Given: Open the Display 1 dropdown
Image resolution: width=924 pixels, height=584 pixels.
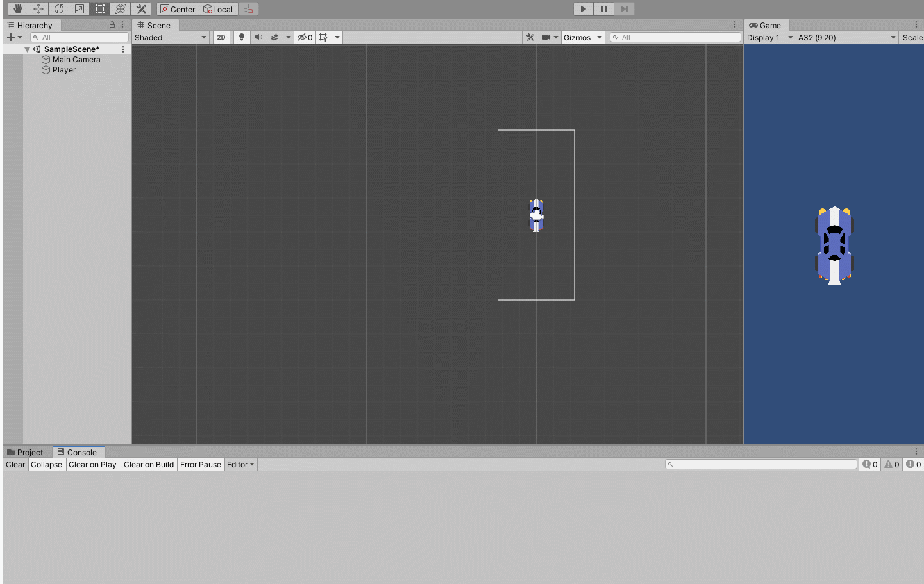Looking at the screenshot, I should (770, 37).
